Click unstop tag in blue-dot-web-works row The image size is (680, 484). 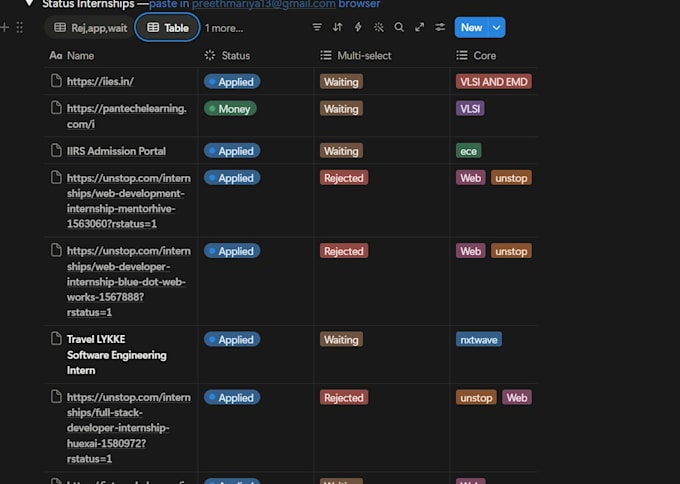point(511,251)
